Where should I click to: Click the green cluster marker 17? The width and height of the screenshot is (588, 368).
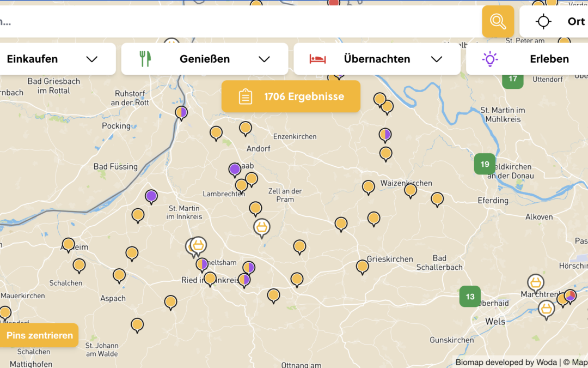pyautogui.click(x=512, y=79)
